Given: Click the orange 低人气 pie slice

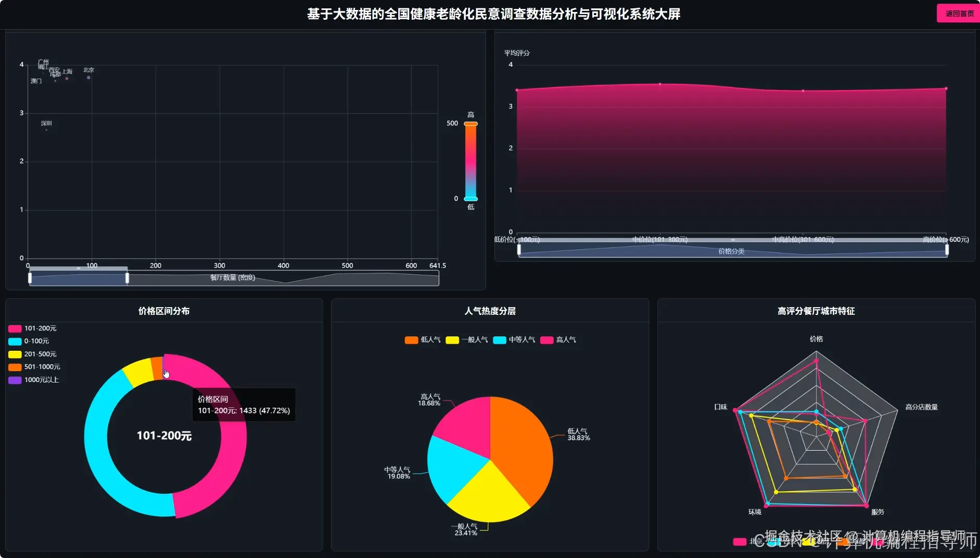Looking at the screenshot, I should (x=523, y=448).
